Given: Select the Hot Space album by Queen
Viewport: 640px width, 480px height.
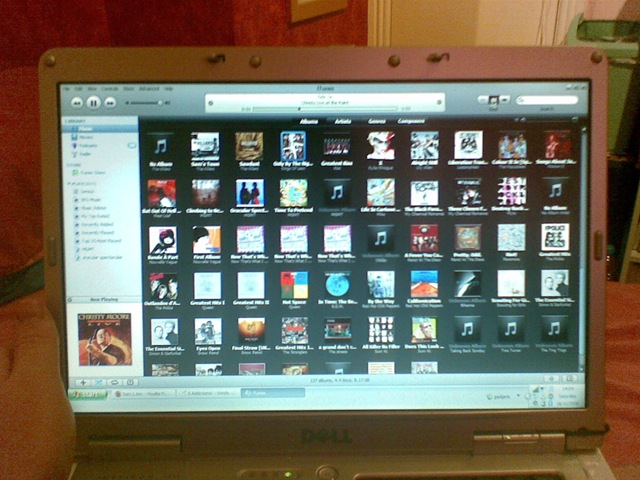Looking at the screenshot, I should click(294, 286).
